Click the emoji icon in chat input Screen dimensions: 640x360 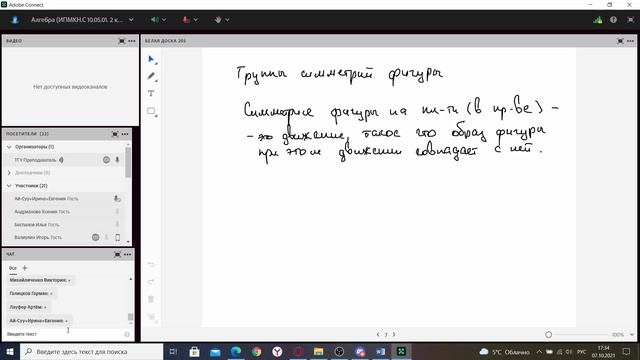127,334
